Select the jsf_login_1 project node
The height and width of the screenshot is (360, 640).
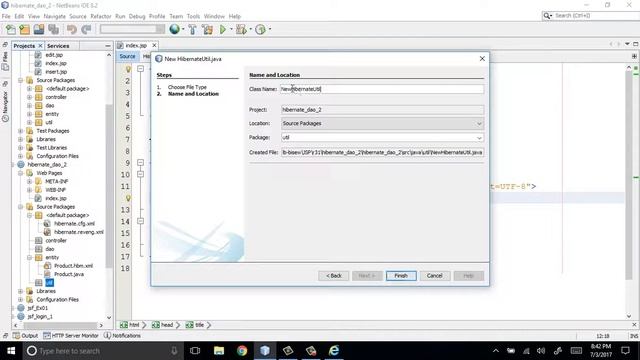[40, 316]
